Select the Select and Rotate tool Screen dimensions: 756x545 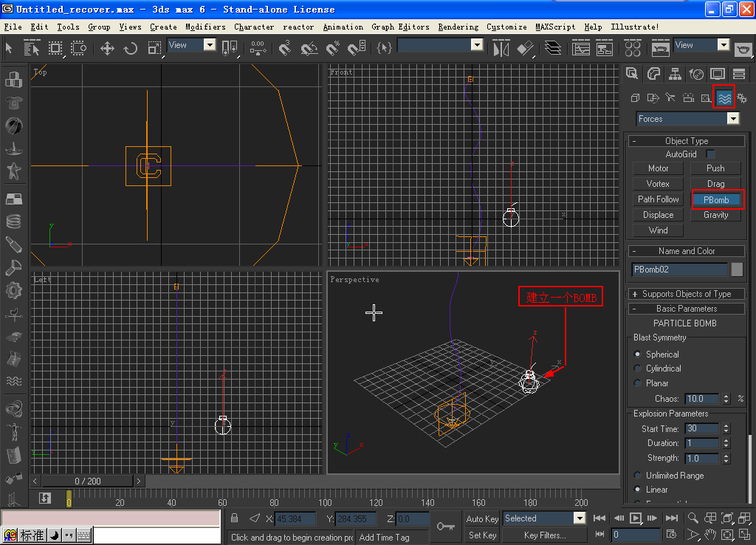click(x=130, y=48)
